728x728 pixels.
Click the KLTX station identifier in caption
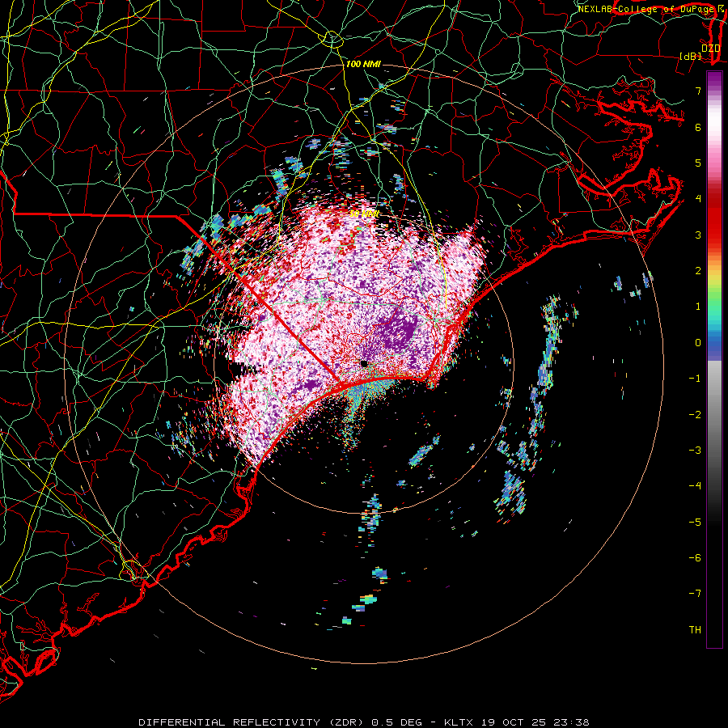coord(459,722)
